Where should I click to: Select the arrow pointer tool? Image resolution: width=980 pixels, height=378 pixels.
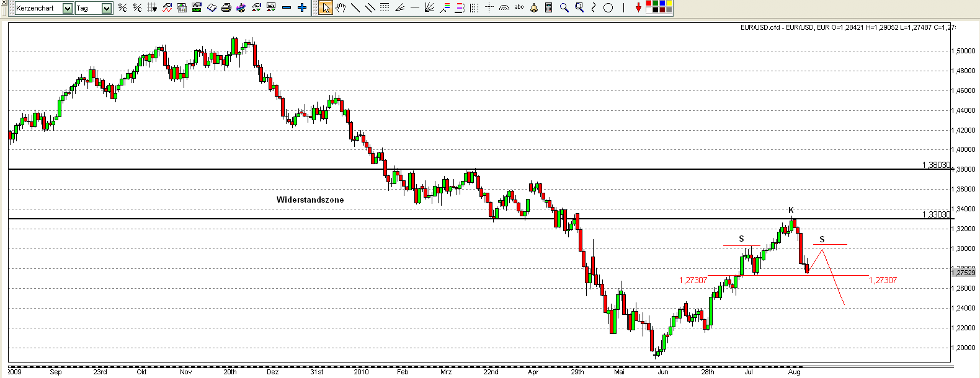point(326,7)
